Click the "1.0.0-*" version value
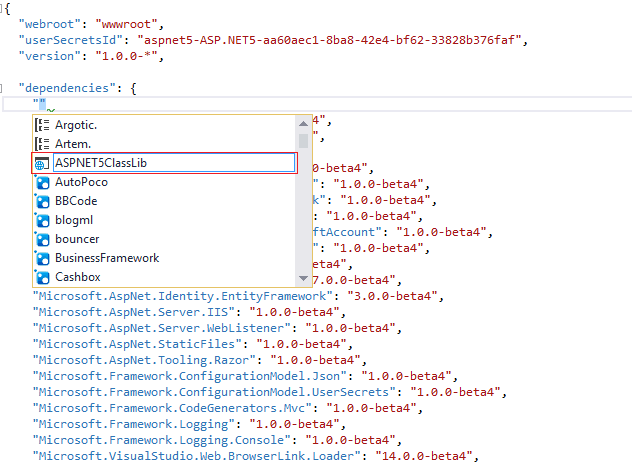Screen dimensions: 632x465 [x=126, y=56]
